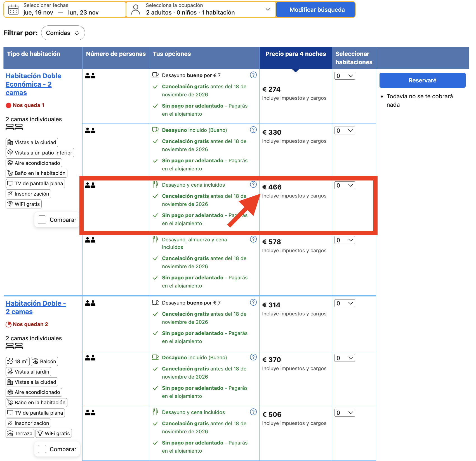Image resolution: width=476 pixels, height=461 pixels.
Task: Open the help icon for the €330 option
Action: [x=253, y=130]
